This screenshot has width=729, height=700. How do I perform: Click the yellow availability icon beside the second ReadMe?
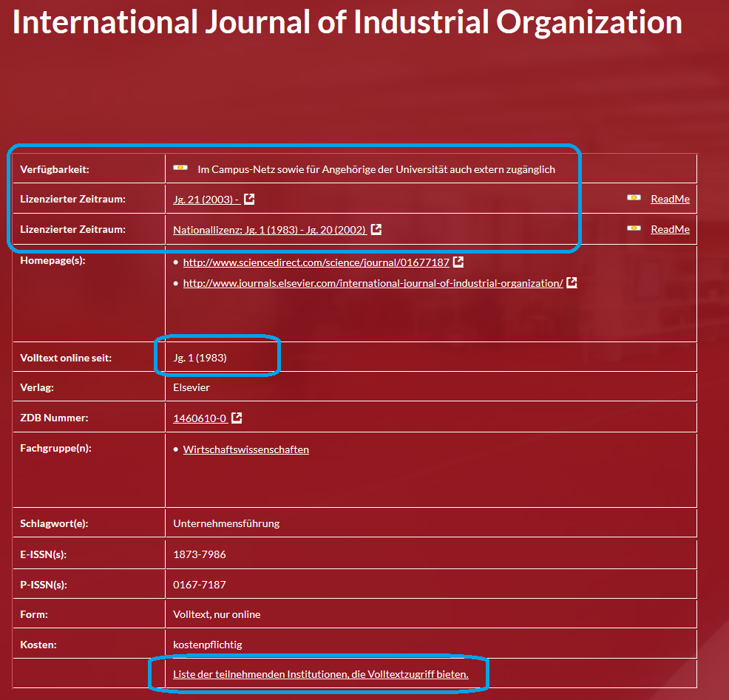[634, 228]
